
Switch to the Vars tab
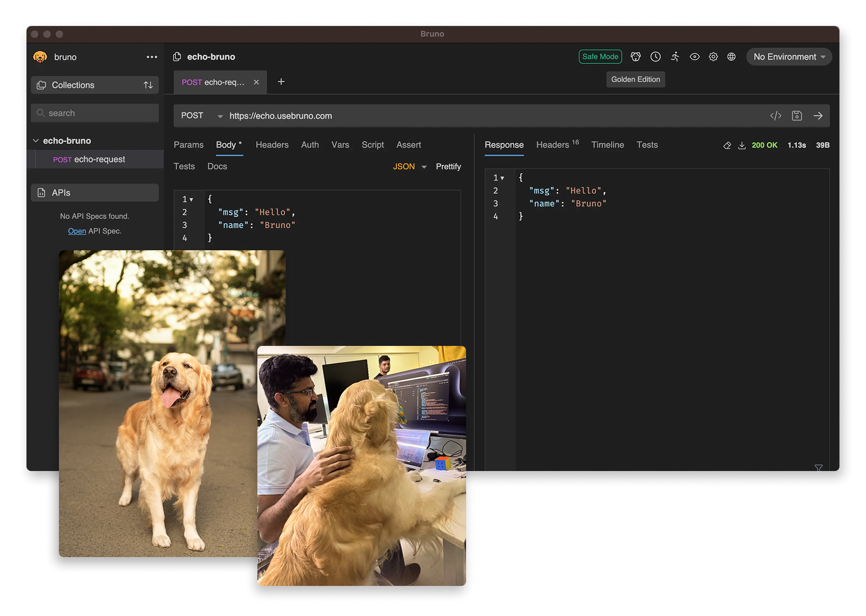[x=340, y=145]
